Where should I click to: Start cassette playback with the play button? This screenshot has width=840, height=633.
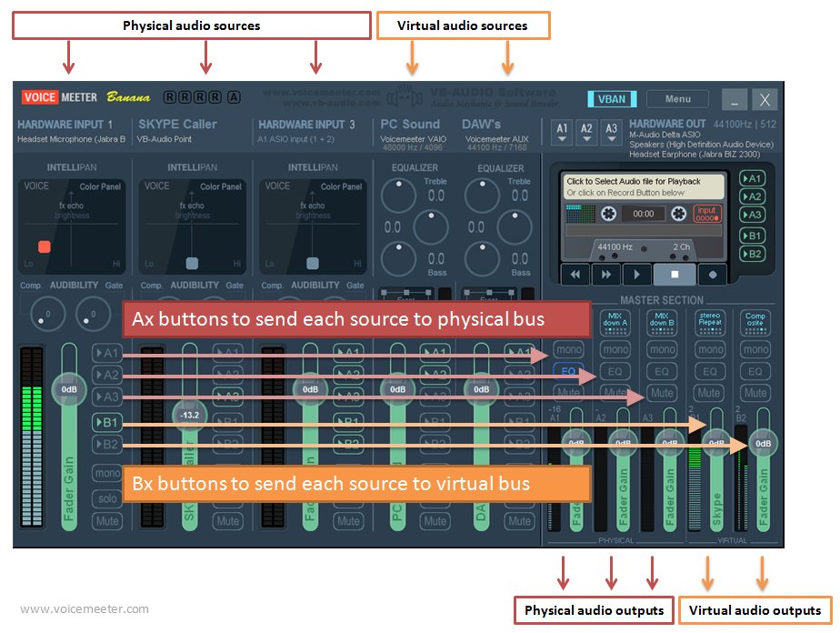point(636,275)
